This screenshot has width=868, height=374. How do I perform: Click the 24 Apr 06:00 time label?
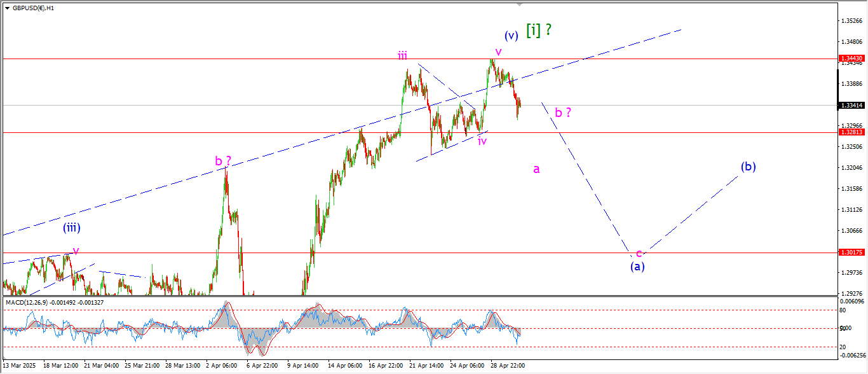coord(468,366)
